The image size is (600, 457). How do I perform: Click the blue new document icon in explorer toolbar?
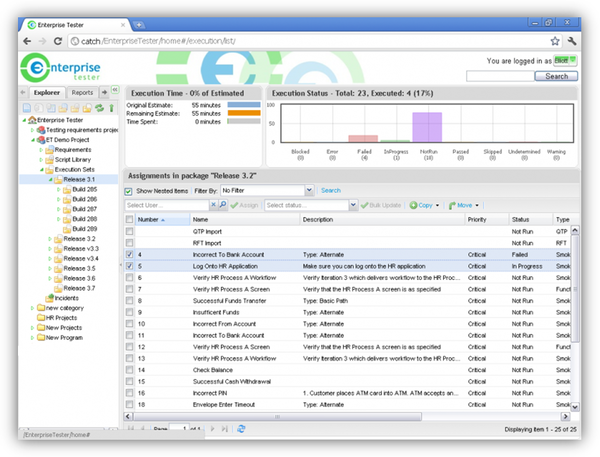(27, 108)
